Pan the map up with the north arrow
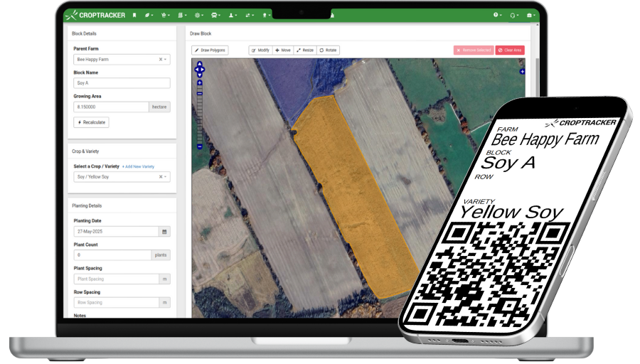The height and width of the screenshot is (364, 640). (200, 64)
